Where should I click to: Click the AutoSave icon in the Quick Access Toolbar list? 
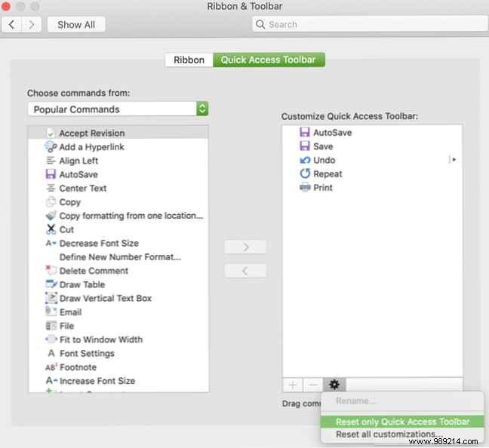(x=305, y=132)
